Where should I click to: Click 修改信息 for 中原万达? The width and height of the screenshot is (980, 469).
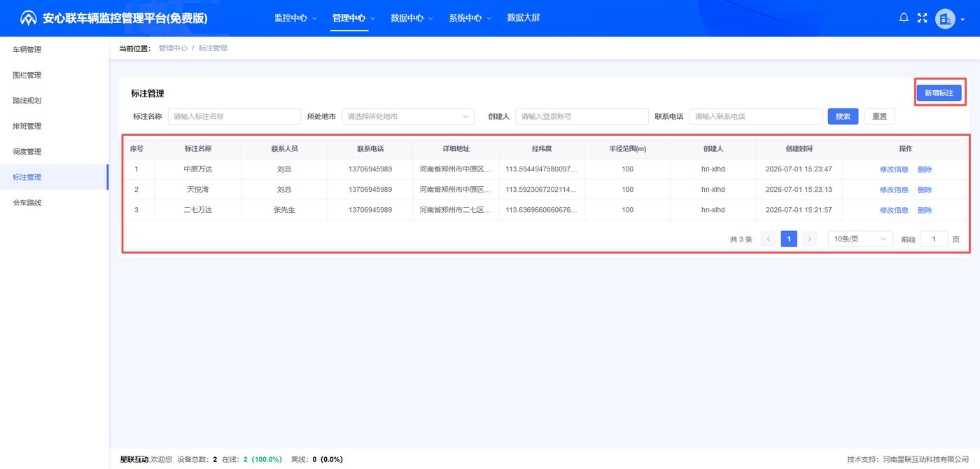click(x=894, y=169)
